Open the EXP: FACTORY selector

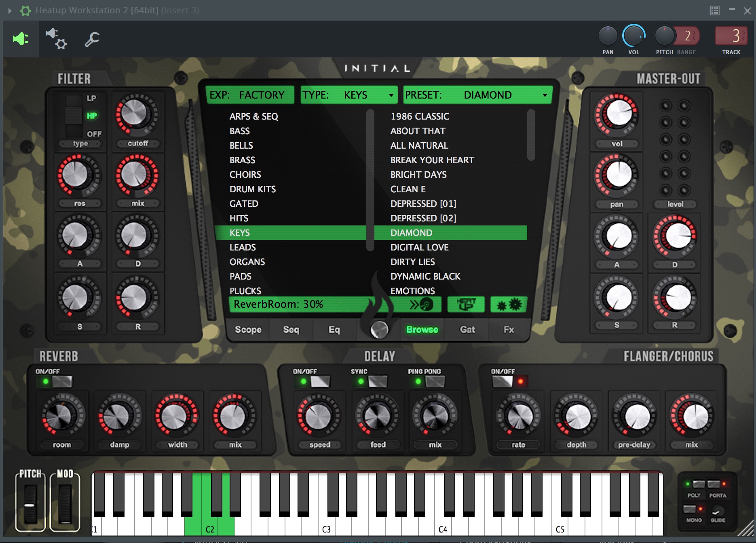pyautogui.click(x=249, y=95)
